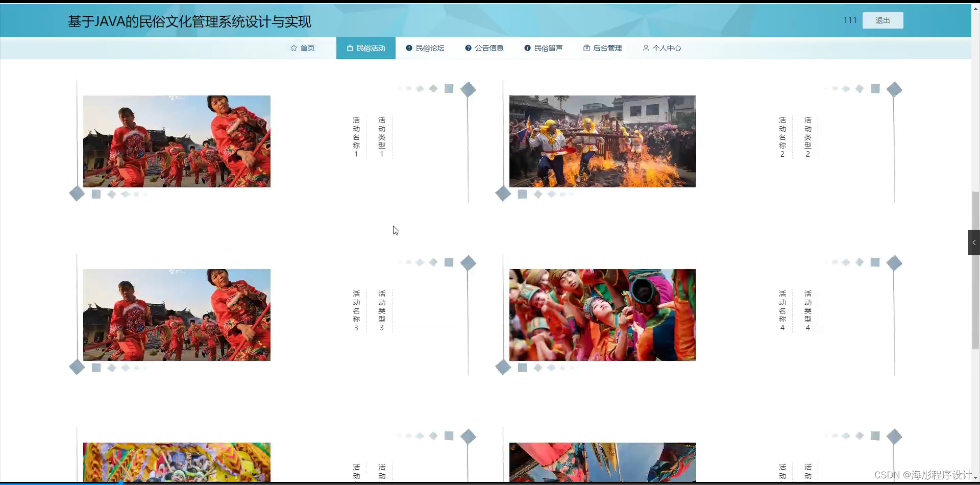The width and height of the screenshot is (980, 485).
Task: Click the vertical page scrollbar thumb
Action: (976, 270)
